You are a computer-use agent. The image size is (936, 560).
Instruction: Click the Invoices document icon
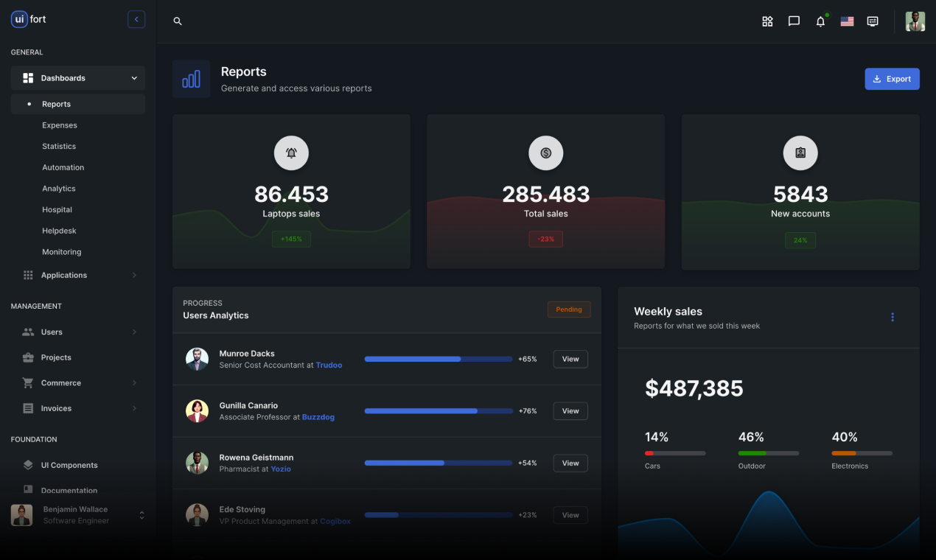[x=28, y=408]
